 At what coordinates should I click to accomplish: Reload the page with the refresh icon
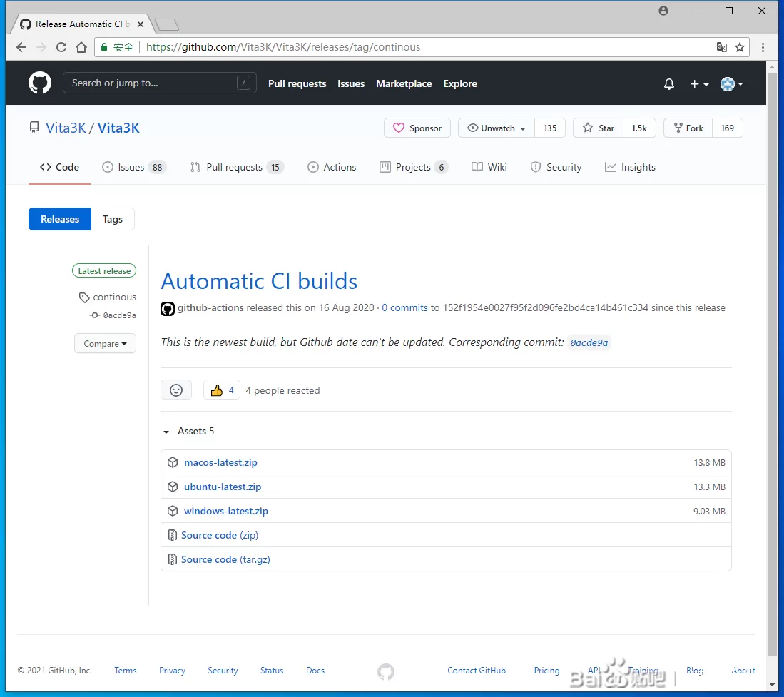coord(61,47)
